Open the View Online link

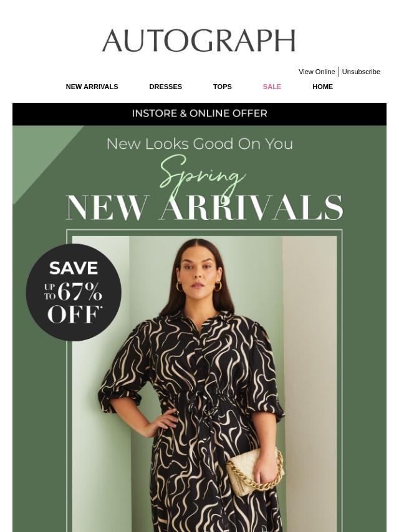point(317,72)
